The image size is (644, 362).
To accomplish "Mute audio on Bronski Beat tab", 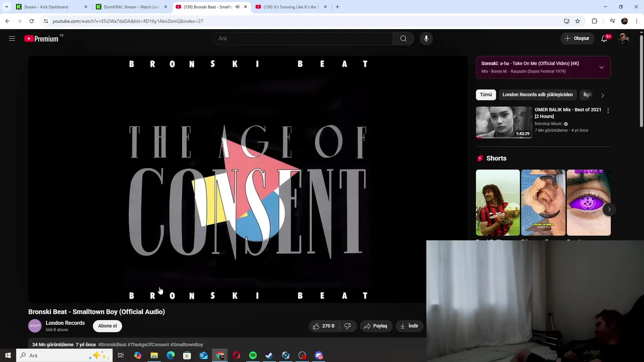I will [237, 7].
